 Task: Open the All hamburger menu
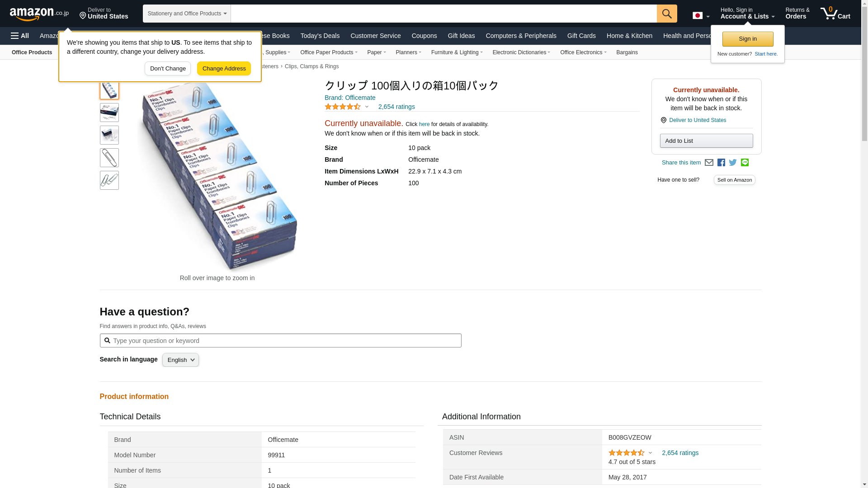click(20, 36)
